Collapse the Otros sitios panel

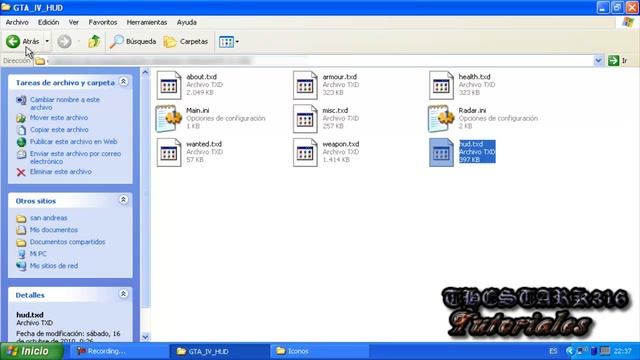123,200
